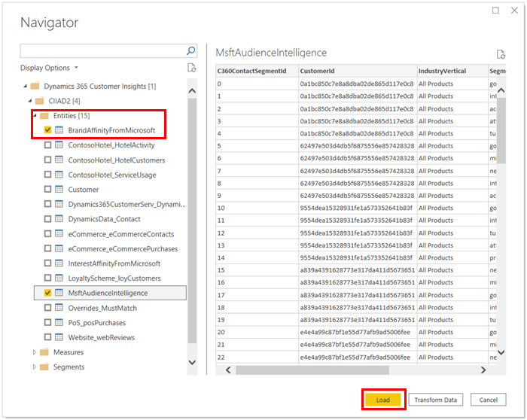Image resolution: width=527 pixels, height=420 pixels.
Task: Check the ContosoHotel_HotelCustomers checkbox
Action: pyautogui.click(x=47, y=160)
